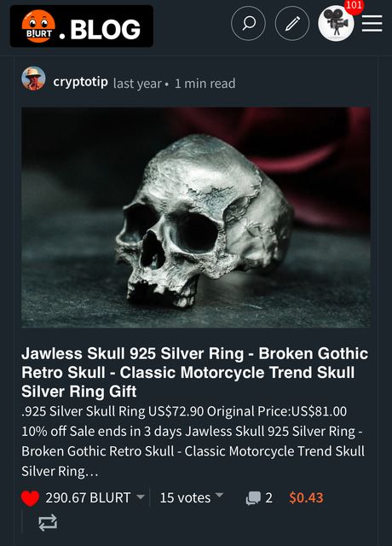
Task: Expand the 290.67 BLURT payout dropdown
Action: [140, 497]
